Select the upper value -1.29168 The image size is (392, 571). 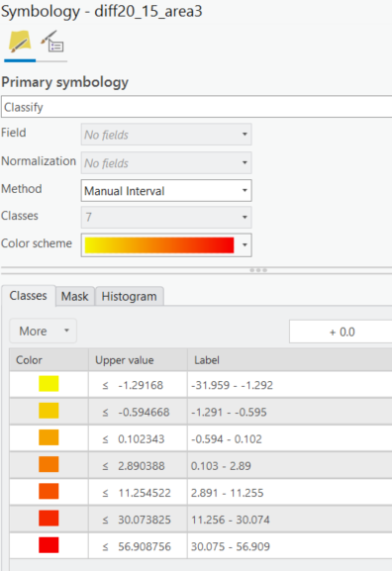tap(141, 385)
